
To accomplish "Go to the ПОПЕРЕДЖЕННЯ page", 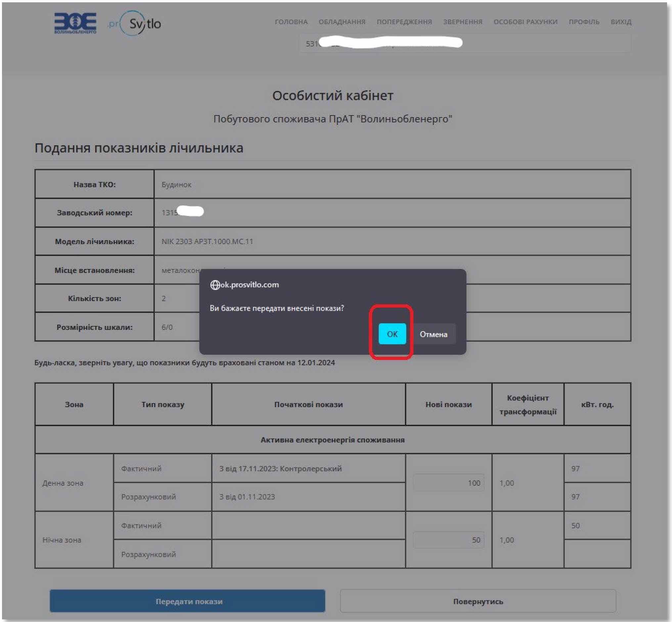I will [404, 22].
